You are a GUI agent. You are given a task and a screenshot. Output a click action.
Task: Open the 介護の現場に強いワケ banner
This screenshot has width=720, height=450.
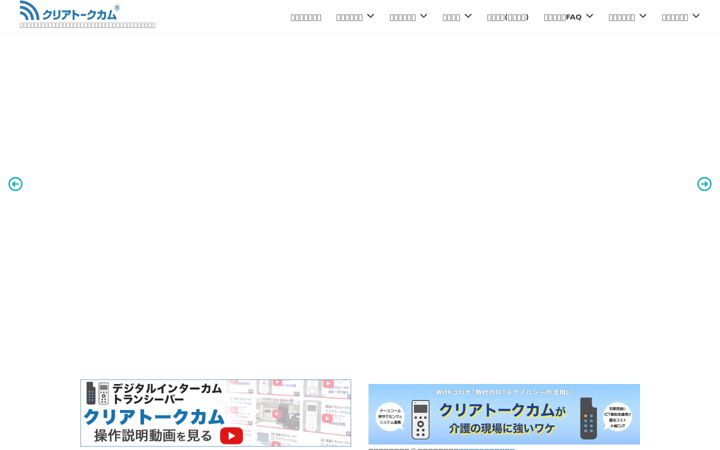504,414
